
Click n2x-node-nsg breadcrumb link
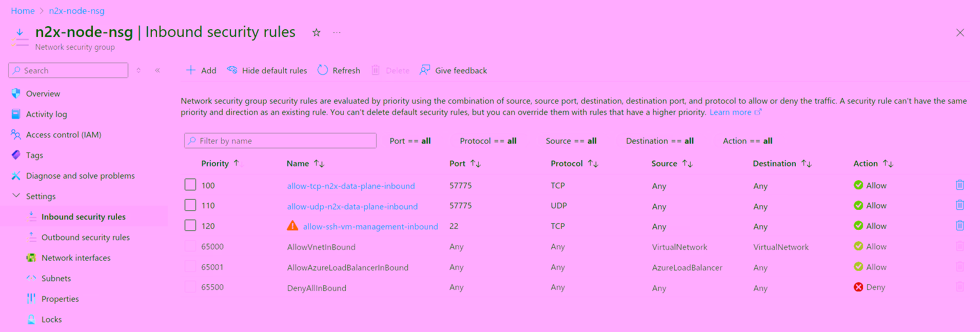click(76, 11)
